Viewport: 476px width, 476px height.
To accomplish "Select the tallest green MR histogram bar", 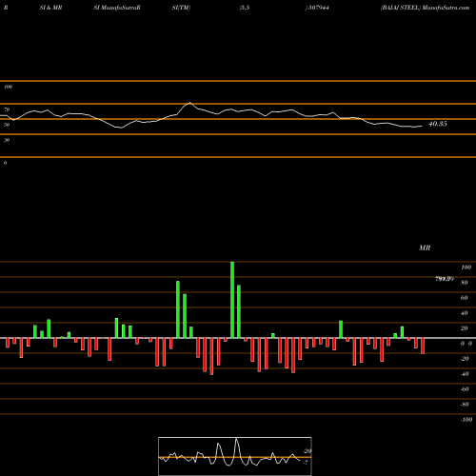I will point(232,300).
